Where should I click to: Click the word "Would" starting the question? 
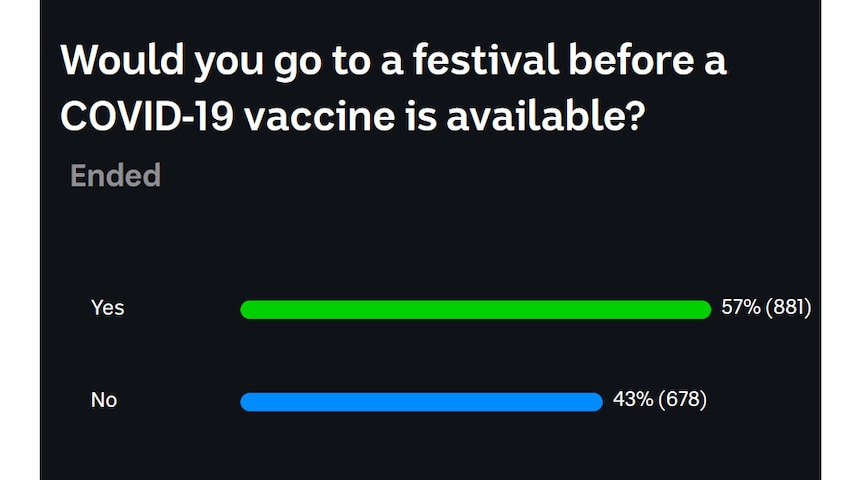(123, 59)
